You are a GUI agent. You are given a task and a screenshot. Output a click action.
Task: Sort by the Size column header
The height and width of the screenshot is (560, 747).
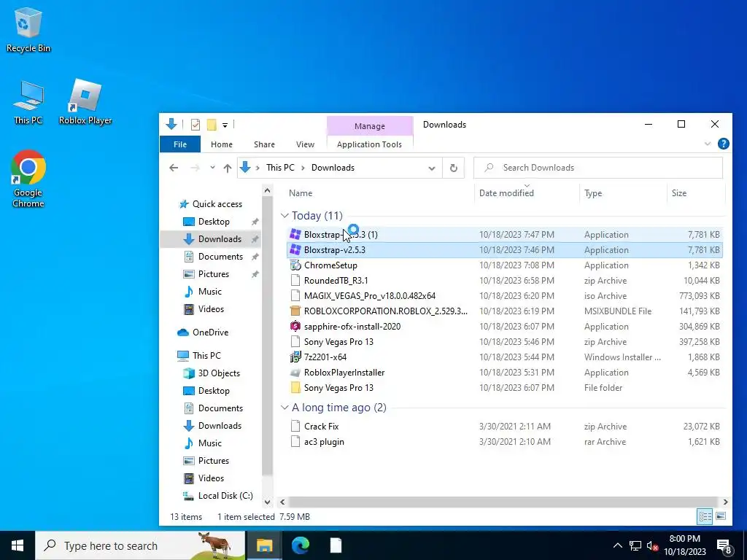(x=679, y=192)
